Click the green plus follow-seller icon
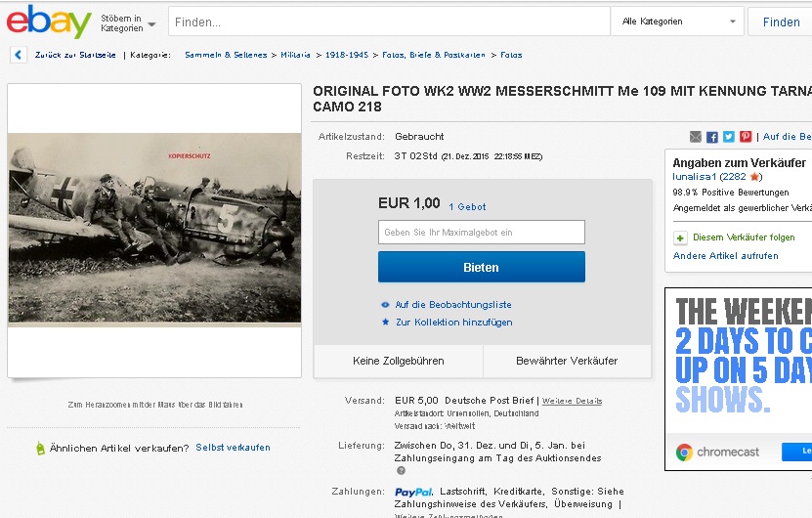812x518 pixels. coord(680,237)
